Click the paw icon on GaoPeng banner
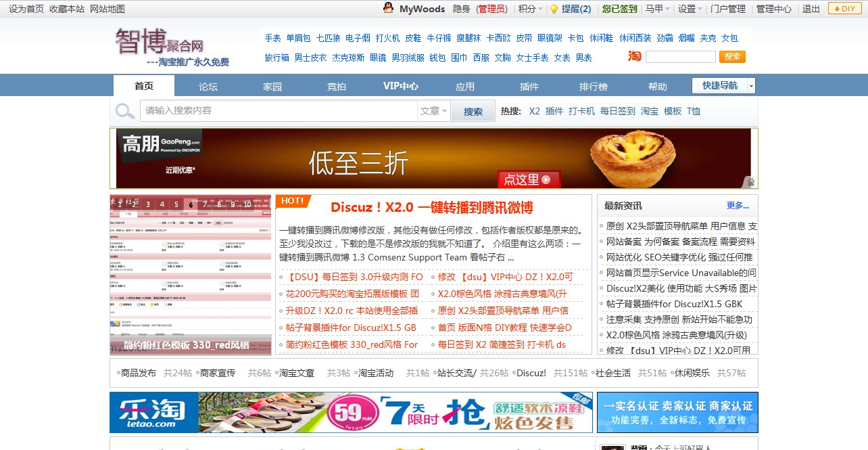868x450 pixels. pos(749,181)
